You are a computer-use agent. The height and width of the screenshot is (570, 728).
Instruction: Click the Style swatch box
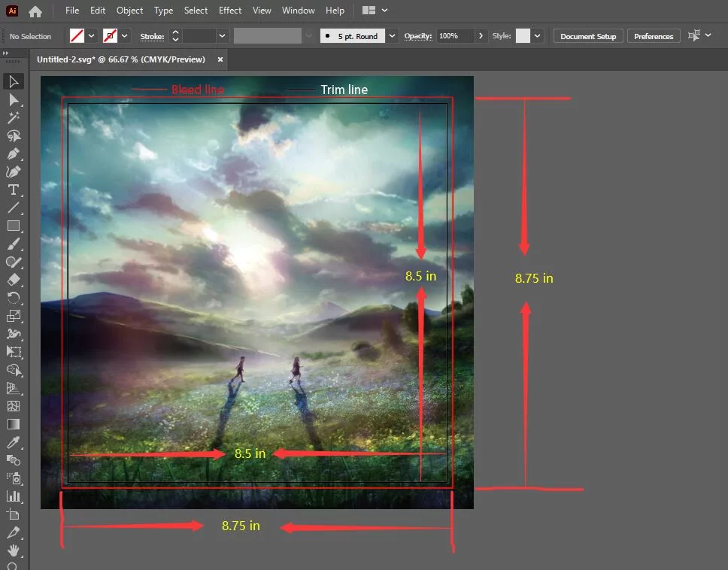point(523,36)
